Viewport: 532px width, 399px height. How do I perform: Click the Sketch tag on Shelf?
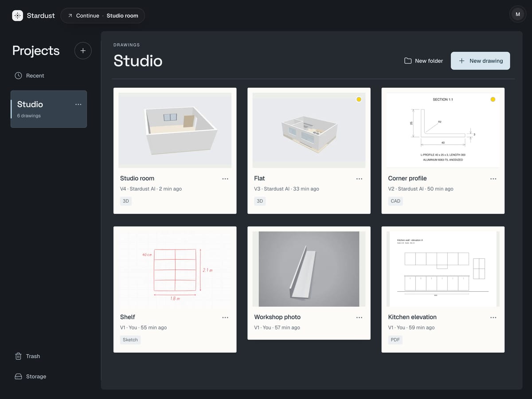[x=130, y=340]
